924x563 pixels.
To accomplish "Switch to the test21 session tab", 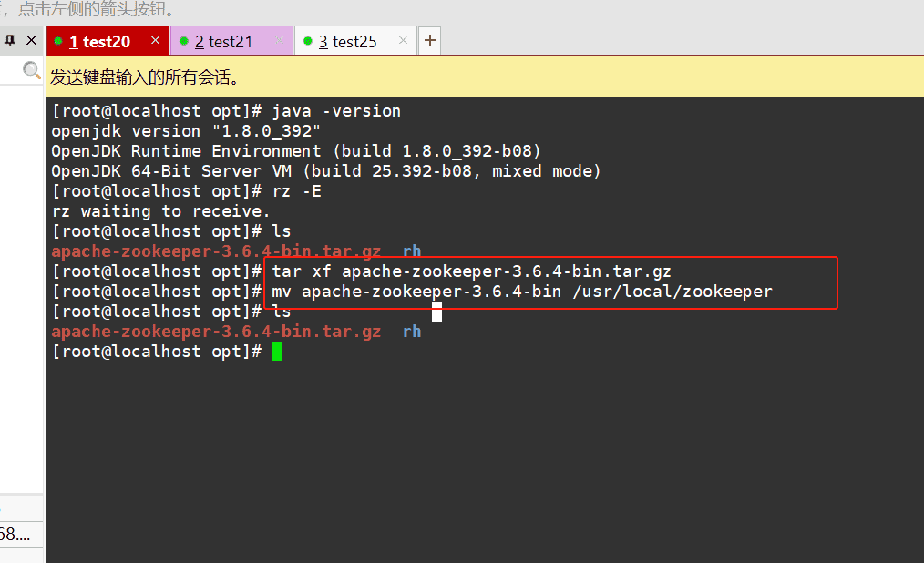I will click(x=223, y=42).
